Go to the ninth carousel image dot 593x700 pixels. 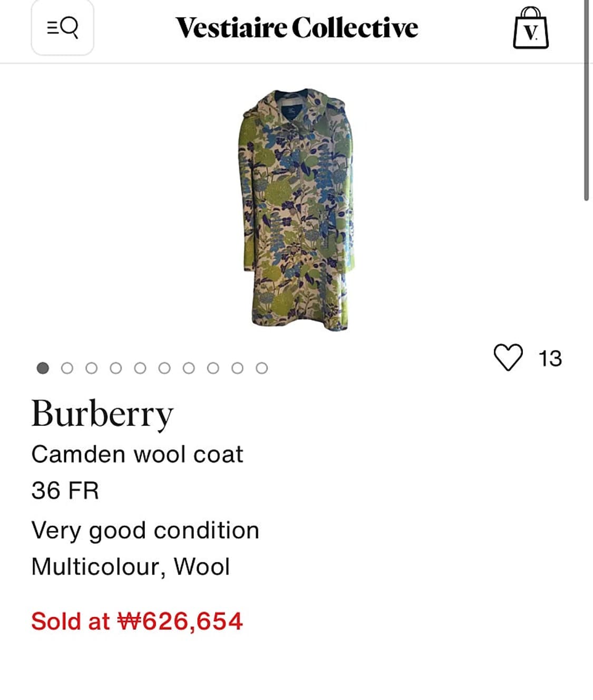click(x=237, y=368)
